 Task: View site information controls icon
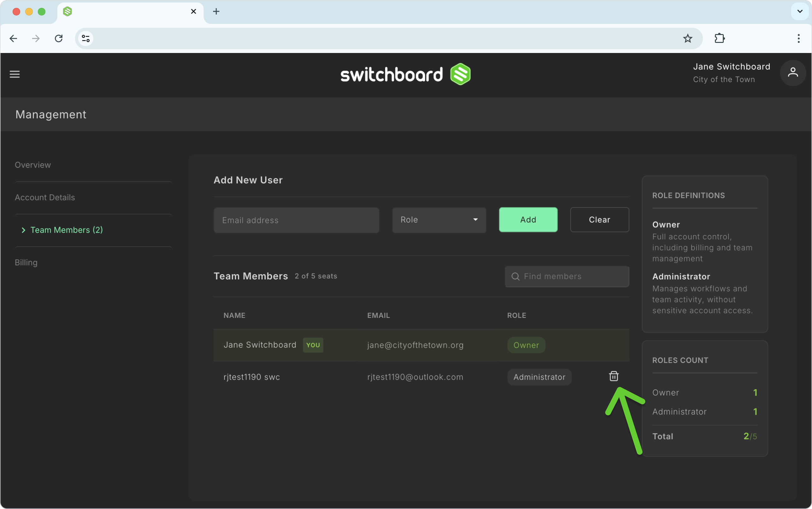[86, 38]
